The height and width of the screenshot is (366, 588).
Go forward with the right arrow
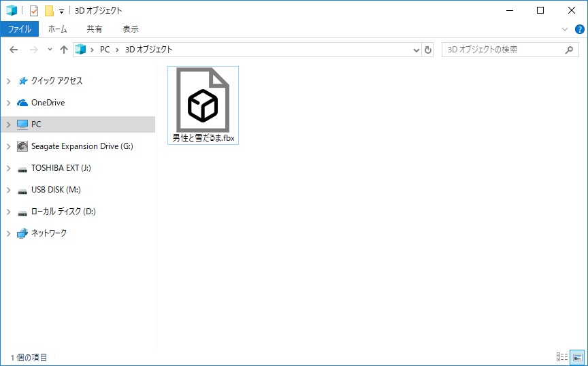click(x=34, y=50)
